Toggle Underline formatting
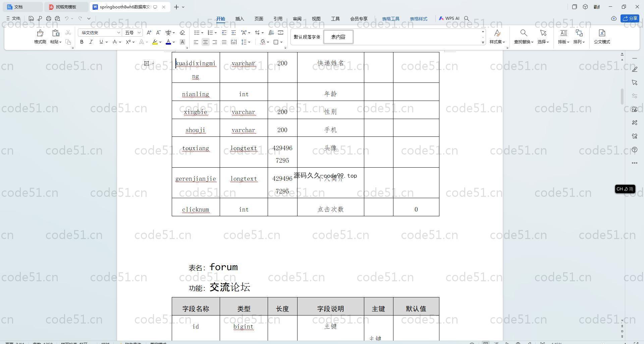The height and width of the screenshot is (344, 644). (x=101, y=42)
